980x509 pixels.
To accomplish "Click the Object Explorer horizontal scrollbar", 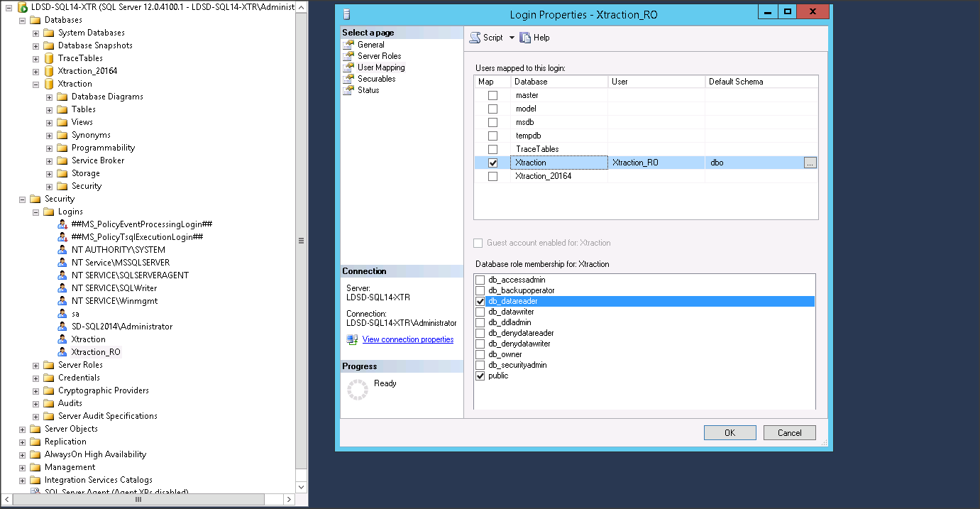I will click(x=138, y=500).
